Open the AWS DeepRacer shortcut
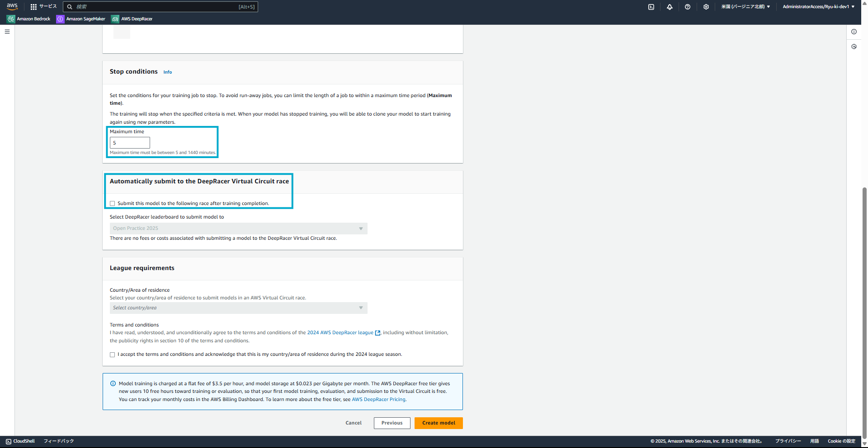 pyautogui.click(x=132, y=19)
